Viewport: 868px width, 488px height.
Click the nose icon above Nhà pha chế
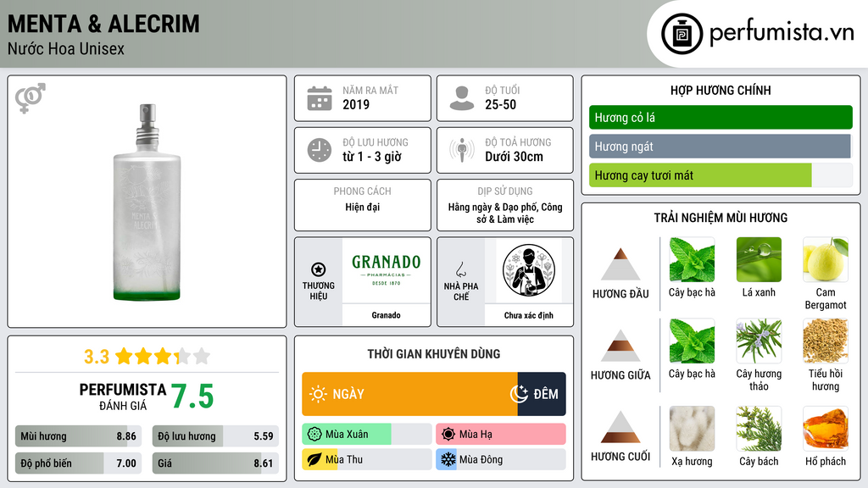click(x=460, y=270)
